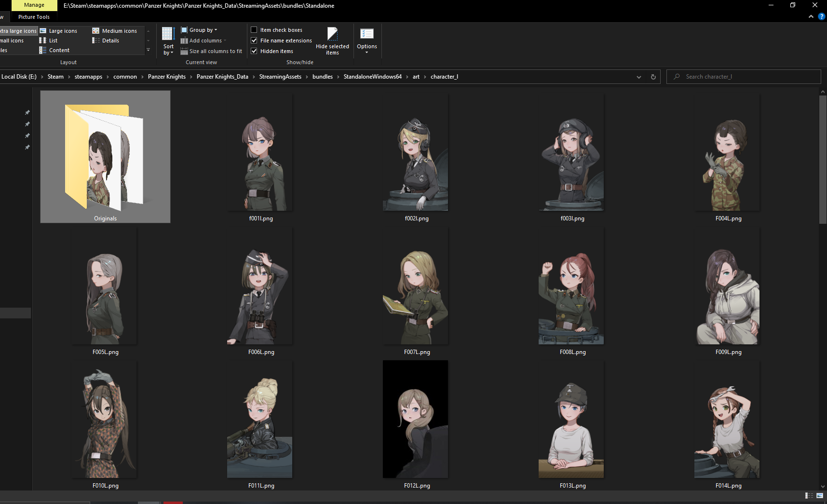Click Size all columns to fit
This screenshot has width=827, height=504.
[x=211, y=51]
